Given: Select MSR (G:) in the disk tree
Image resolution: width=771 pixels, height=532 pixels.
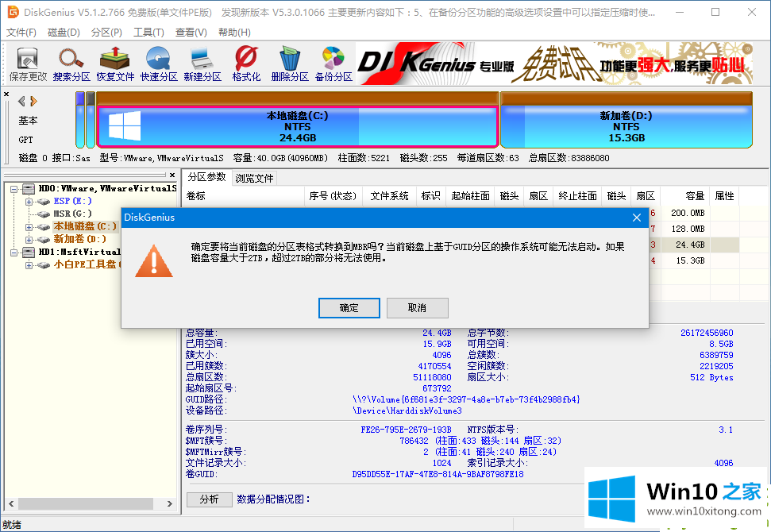Looking at the screenshot, I should (x=72, y=214).
